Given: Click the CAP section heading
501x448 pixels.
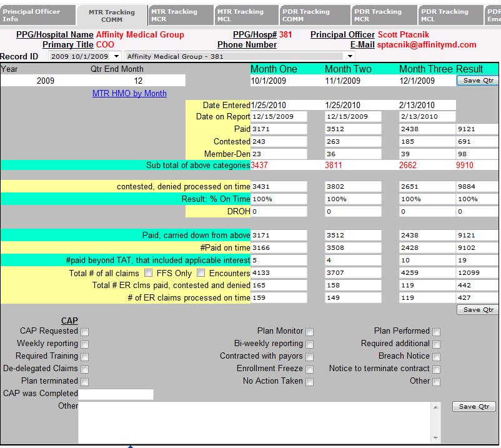Looking at the screenshot, I should pos(69,321).
